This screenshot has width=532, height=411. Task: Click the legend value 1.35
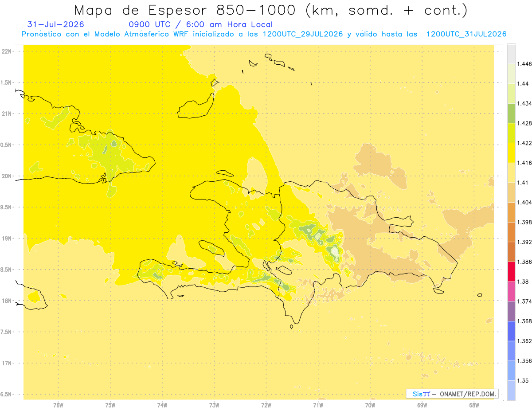point(523,380)
